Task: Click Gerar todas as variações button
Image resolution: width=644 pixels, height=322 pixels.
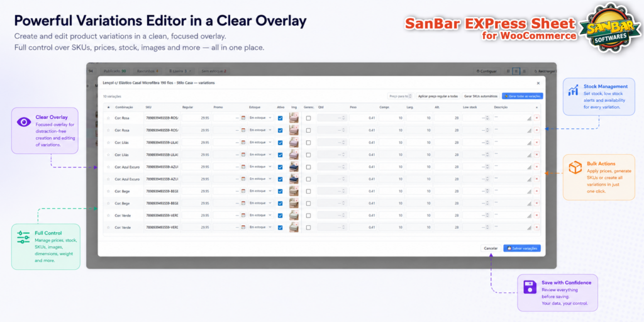Action: (523, 96)
